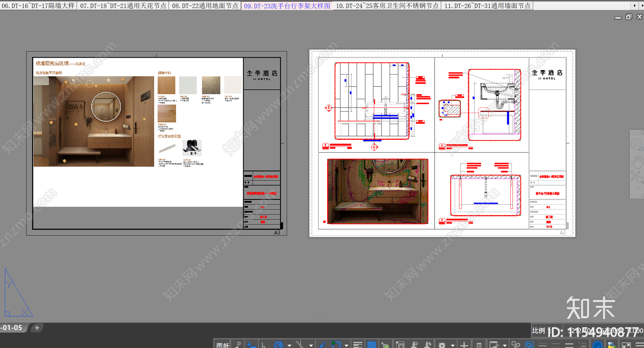Toggle ortho mode in status bar
Viewport: 644px width, 348px height.
click(x=264, y=345)
